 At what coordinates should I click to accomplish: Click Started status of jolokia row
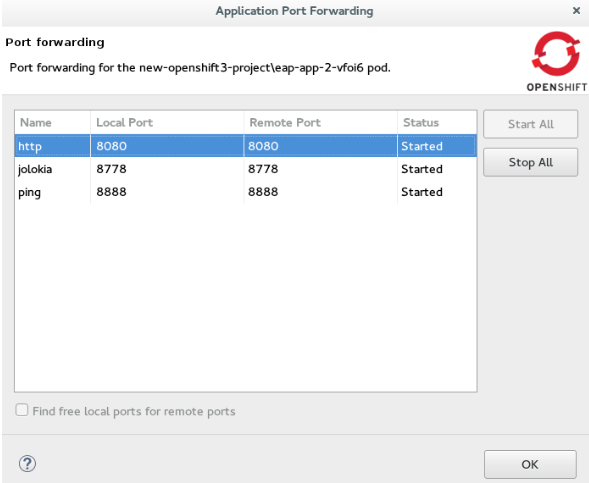(x=437, y=169)
